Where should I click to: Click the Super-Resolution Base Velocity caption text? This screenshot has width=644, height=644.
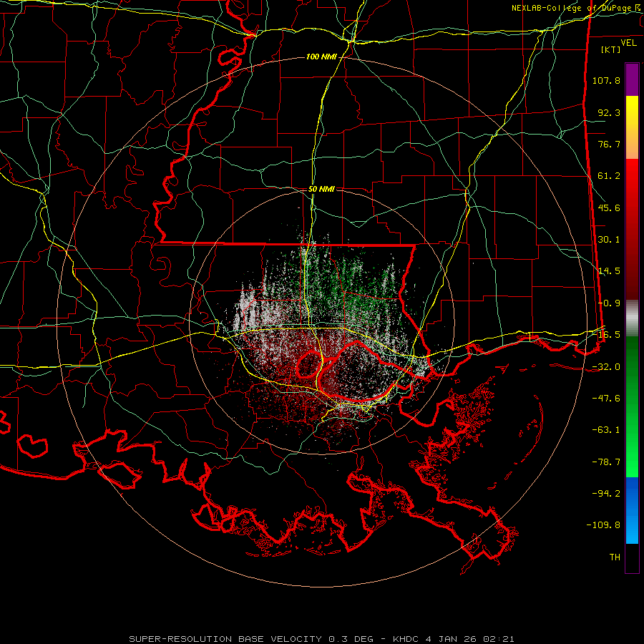321,639
